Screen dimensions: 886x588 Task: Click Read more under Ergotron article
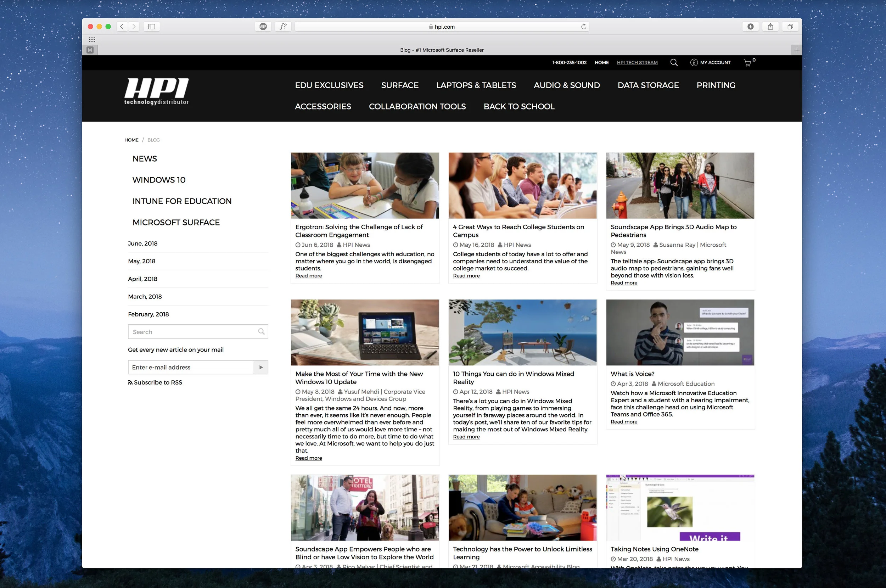coord(309,276)
